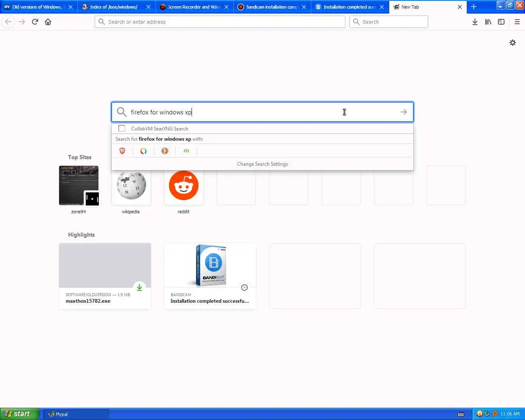Viewport: 525px width, 420px height.
Task: Click Change Search Settings
Action: [x=262, y=164]
